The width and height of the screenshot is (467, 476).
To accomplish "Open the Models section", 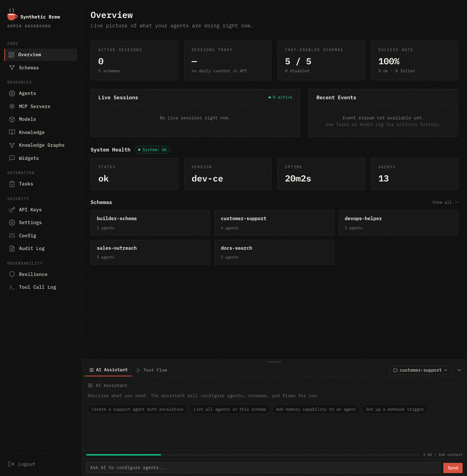I will coord(41,119).
